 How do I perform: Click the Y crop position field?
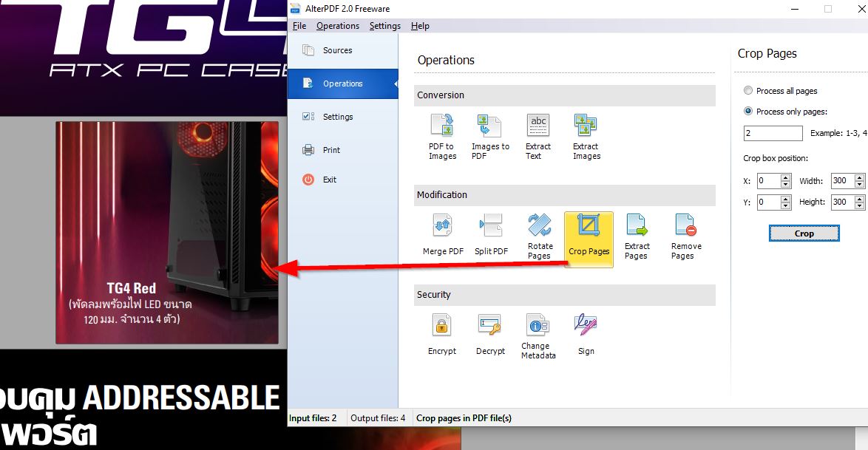768,202
